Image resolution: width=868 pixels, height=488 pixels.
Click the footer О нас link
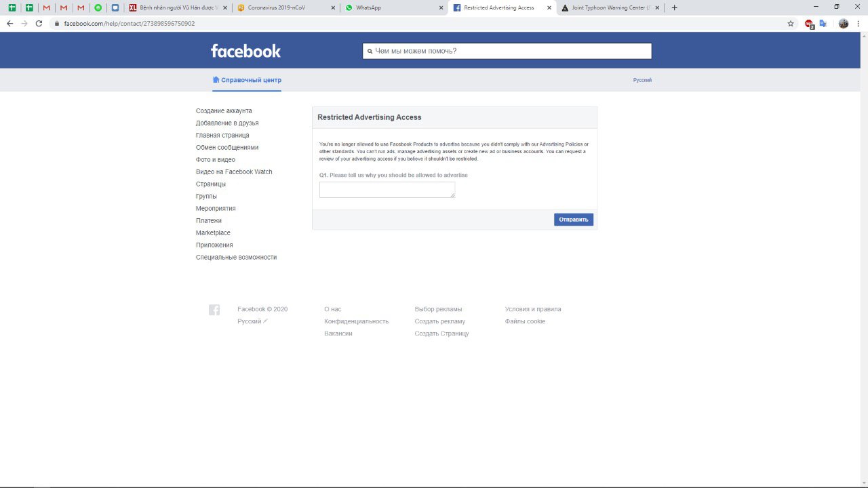tap(333, 309)
